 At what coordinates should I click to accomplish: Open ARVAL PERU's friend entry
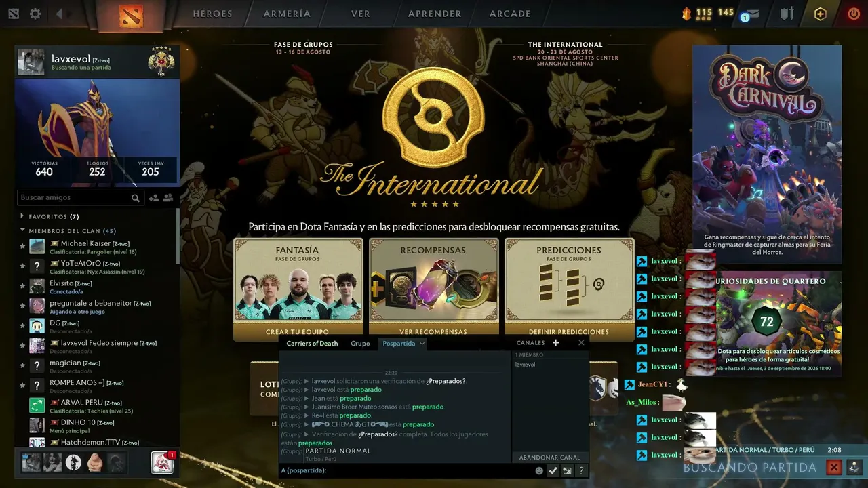96,406
